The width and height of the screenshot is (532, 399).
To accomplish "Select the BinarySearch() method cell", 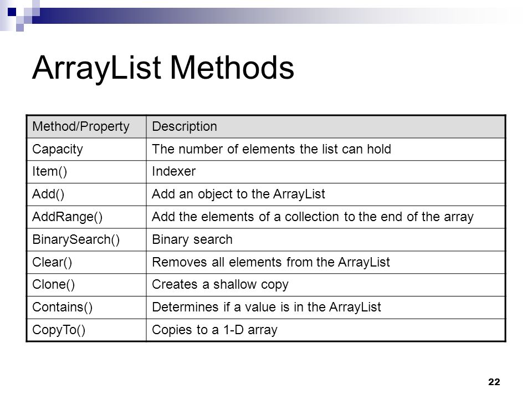I will tap(86, 239).
